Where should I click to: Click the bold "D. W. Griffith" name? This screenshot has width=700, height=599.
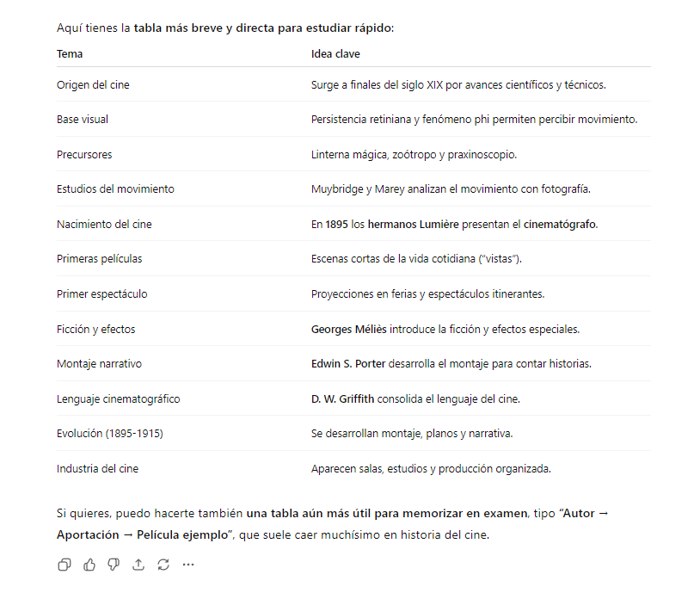pyautogui.click(x=342, y=399)
